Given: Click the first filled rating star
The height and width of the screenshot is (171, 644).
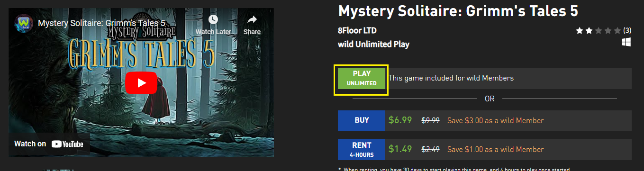Looking at the screenshot, I should (x=579, y=31).
